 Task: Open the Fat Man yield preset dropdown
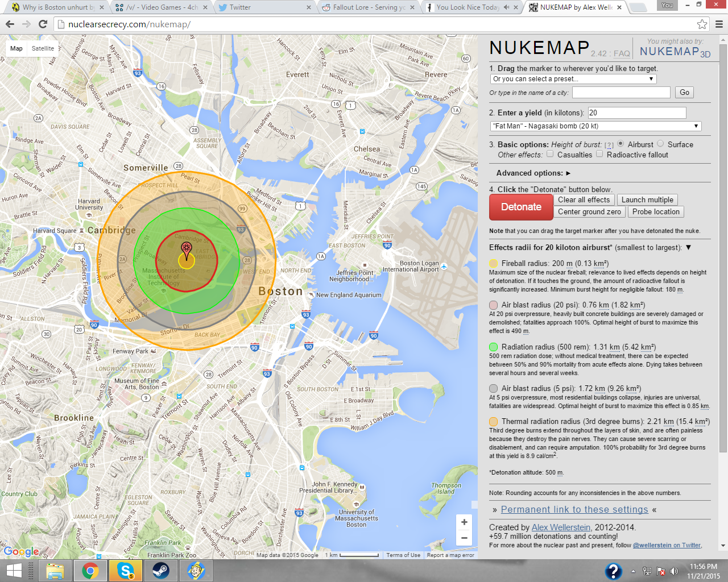pyautogui.click(x=595, y=126)
